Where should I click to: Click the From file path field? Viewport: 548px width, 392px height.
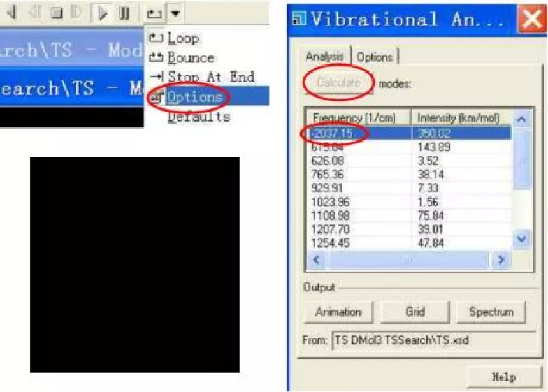tap(433, 340)
